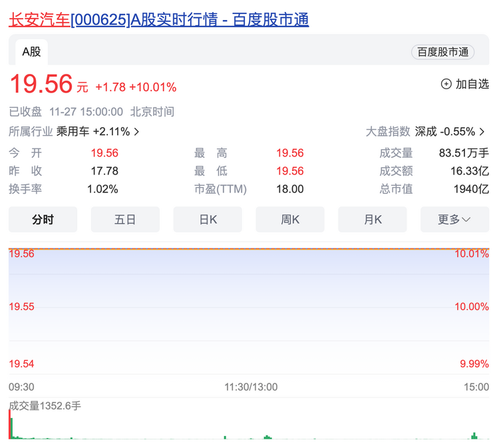The height and width of the screenshot is (448, 495).
Task: Select the A股 tab
Action: click(31, 52)
